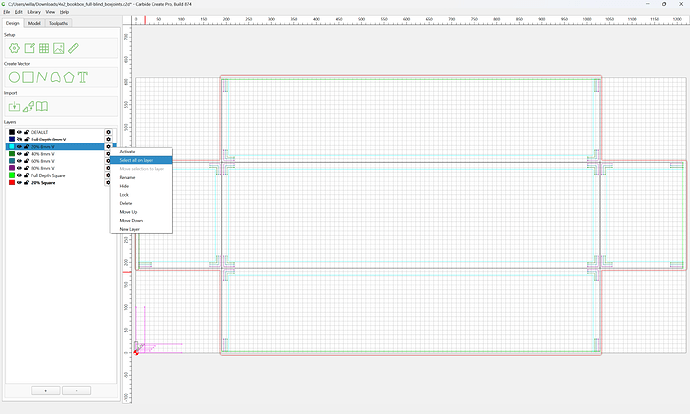Click lock icon on 60% 8mm V layer
Viewport: 690px width, 414px height.
pyautogui.click(x=26, y=161)
